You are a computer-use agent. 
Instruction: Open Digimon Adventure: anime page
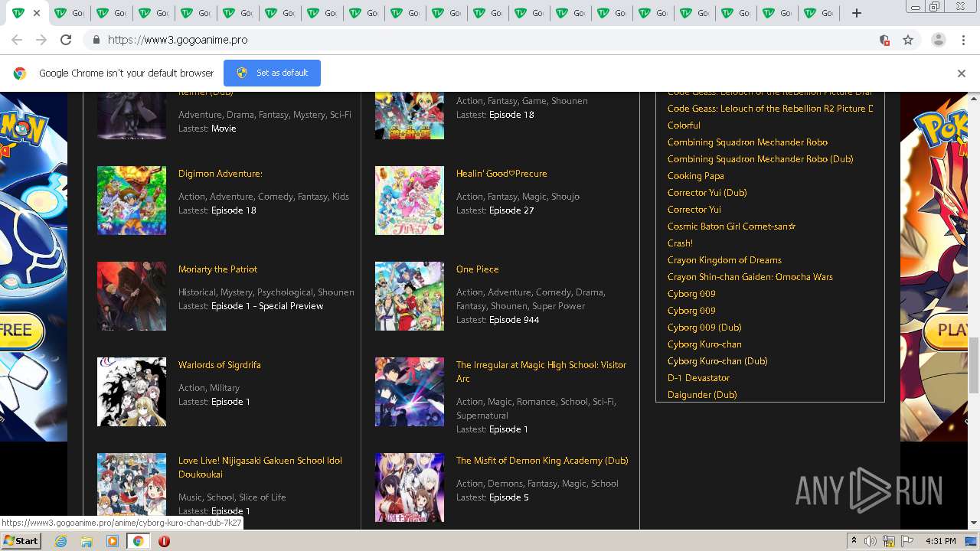pyautogui.click(x=220, y=174)
